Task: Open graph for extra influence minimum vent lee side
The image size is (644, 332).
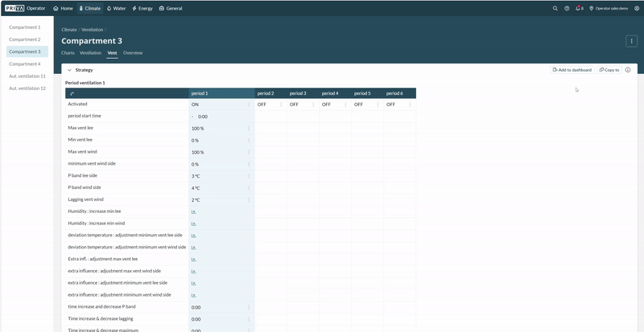Action: click(x=193, y=283)
